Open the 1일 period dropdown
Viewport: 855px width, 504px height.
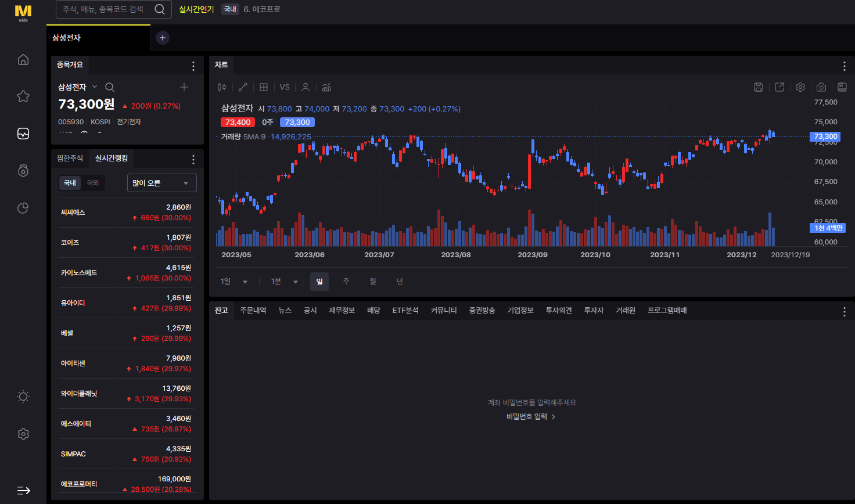(x=233, y=282)
